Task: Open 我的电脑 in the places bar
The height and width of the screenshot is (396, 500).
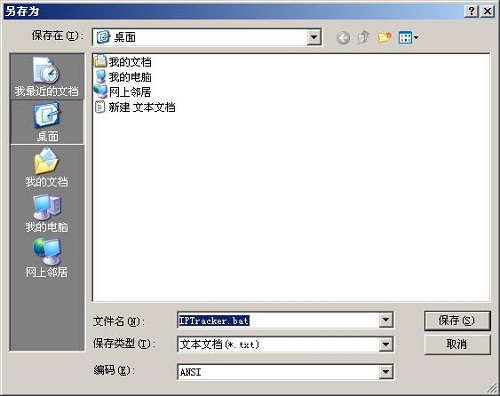Action: (47, 213)
